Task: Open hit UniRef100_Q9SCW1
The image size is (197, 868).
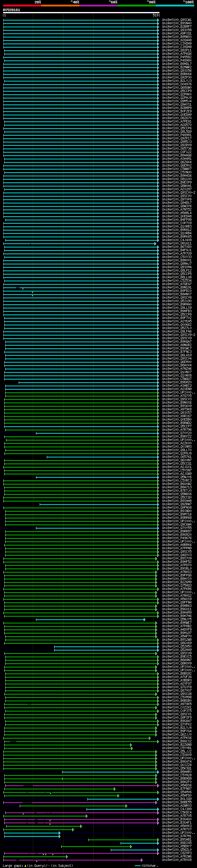Action: click(176, 20)
